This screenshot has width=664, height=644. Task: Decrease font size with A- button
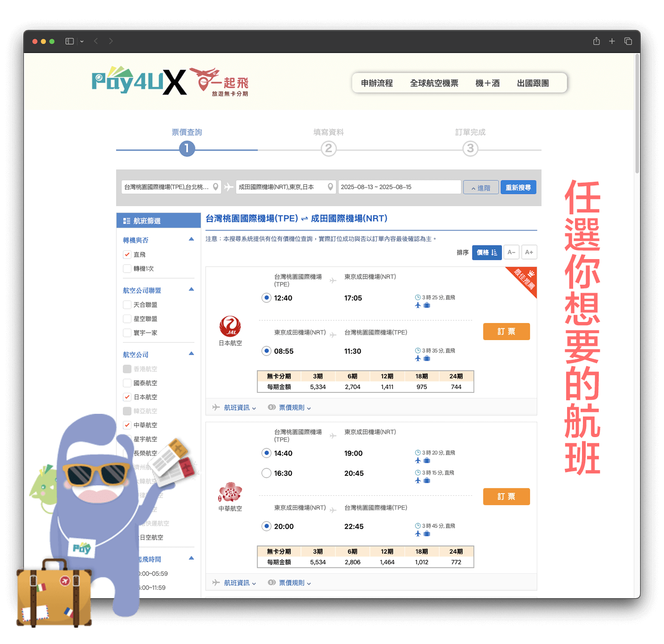click(x=511, y=252)
